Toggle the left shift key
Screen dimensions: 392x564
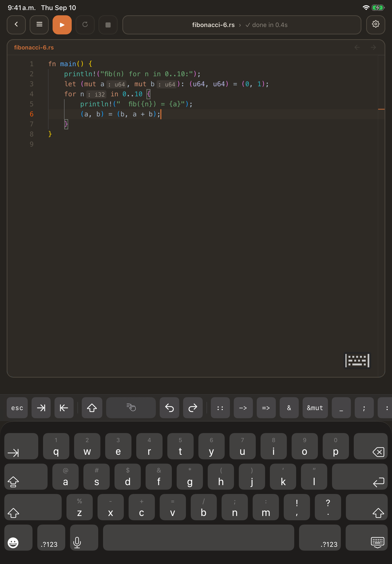[x=33, y=507]
